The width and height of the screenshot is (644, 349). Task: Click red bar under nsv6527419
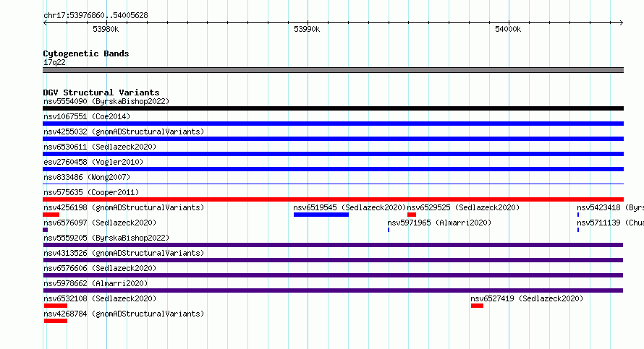point(478,306)
